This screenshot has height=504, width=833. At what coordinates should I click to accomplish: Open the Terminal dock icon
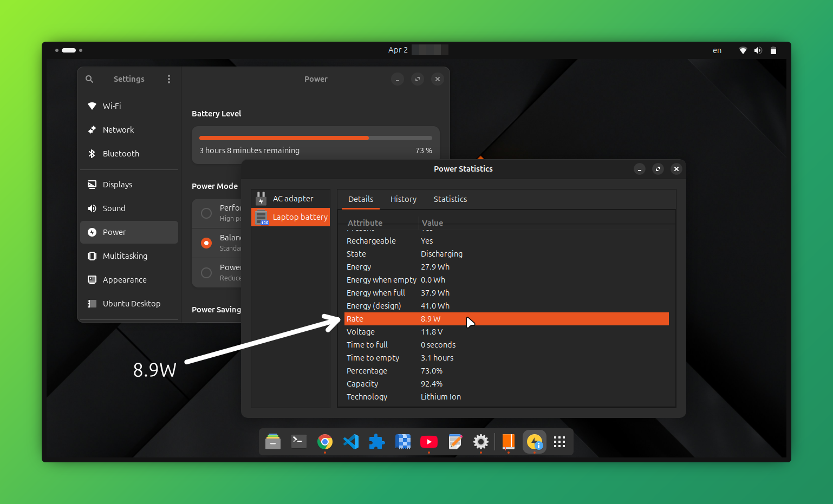click(x=299, y=442)
